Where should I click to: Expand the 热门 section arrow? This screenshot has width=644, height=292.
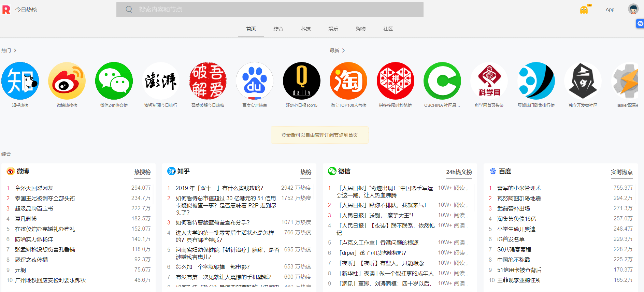click(x=15, y=50)
